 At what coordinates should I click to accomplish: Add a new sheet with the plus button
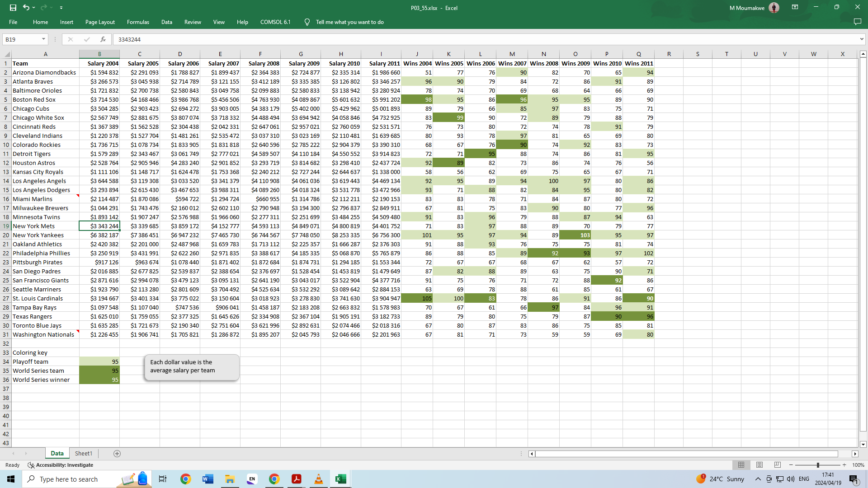coord(117,453)
